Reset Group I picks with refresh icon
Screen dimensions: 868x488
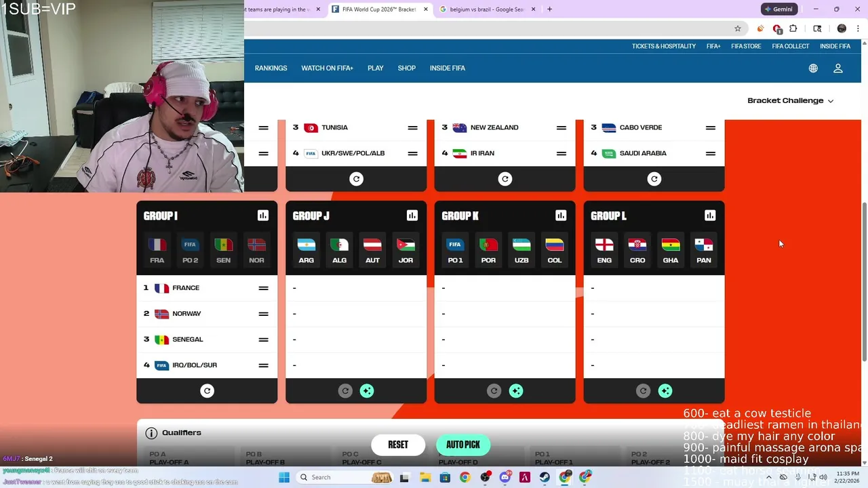208,390
